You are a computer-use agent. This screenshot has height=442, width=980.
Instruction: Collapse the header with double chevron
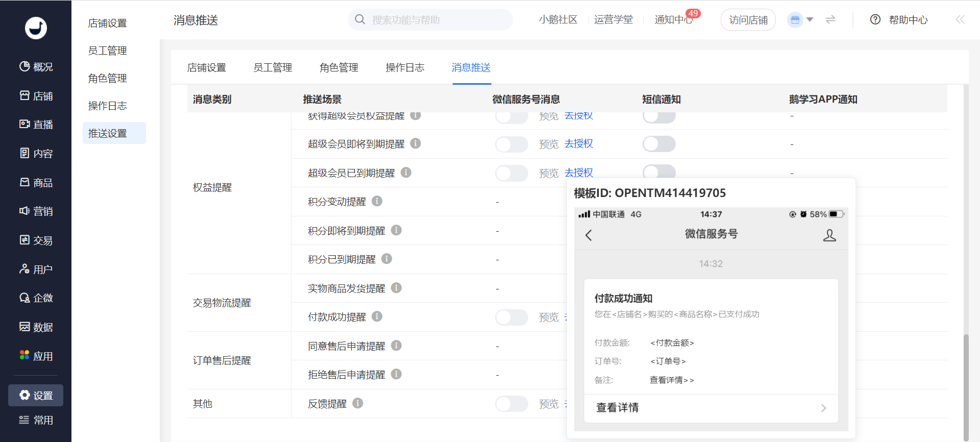tap(960, 19)
